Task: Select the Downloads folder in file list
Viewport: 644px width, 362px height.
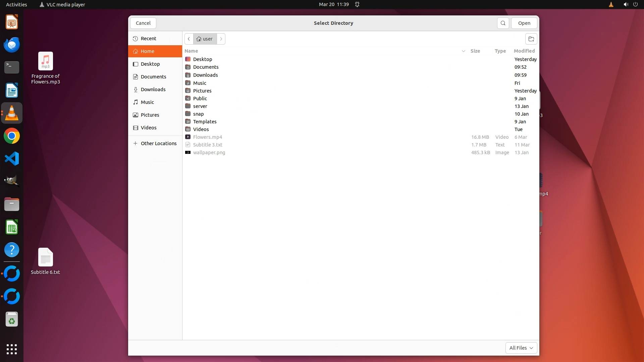Action: click(x=205, y=75)
